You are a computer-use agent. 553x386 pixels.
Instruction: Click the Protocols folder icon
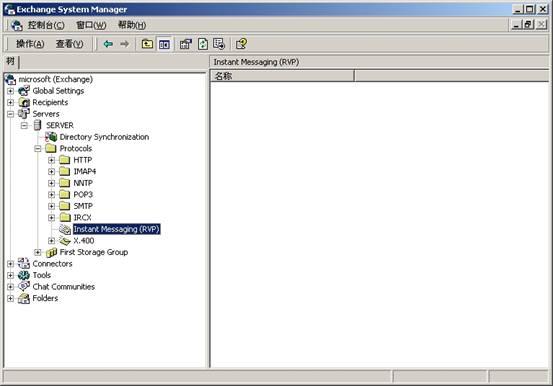pyautogui.click(x=51, y=148)
